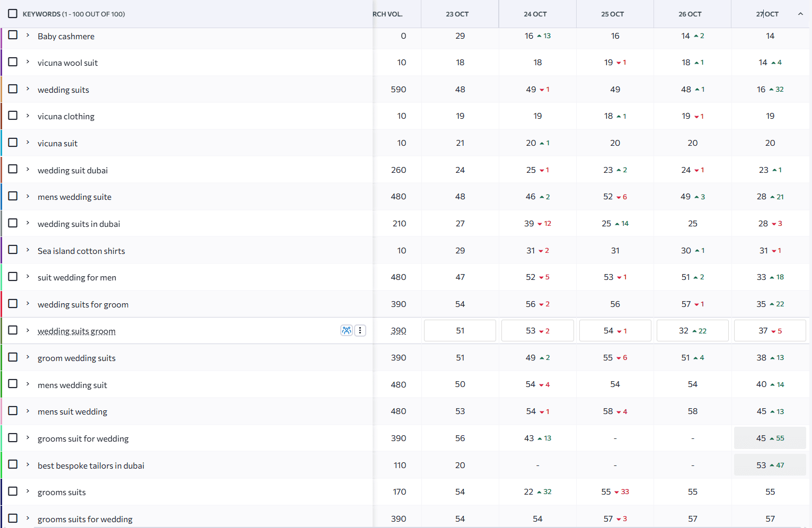The width and height of the screenshot is (812, 528).
Task: Open the grooms suit for wedding keyword
Action: coord(83,438)
